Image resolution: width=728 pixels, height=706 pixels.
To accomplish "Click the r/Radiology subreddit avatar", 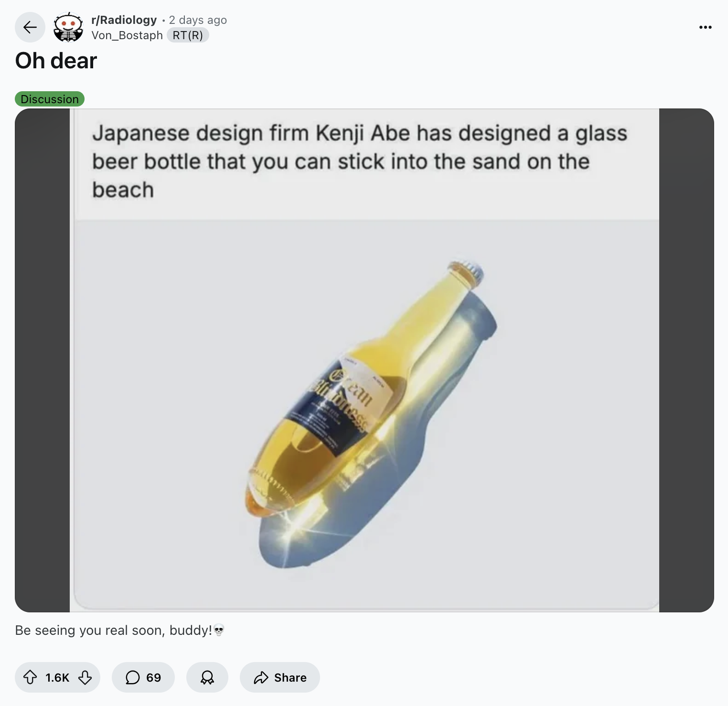I will pyautogui.click(x=68, y=27).
